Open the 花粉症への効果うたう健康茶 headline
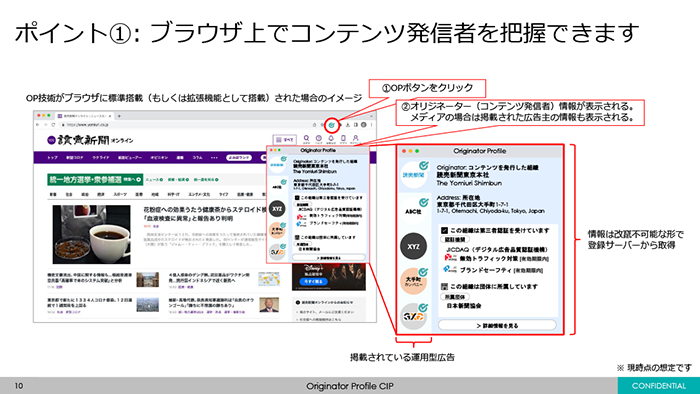 pos(204,214)
